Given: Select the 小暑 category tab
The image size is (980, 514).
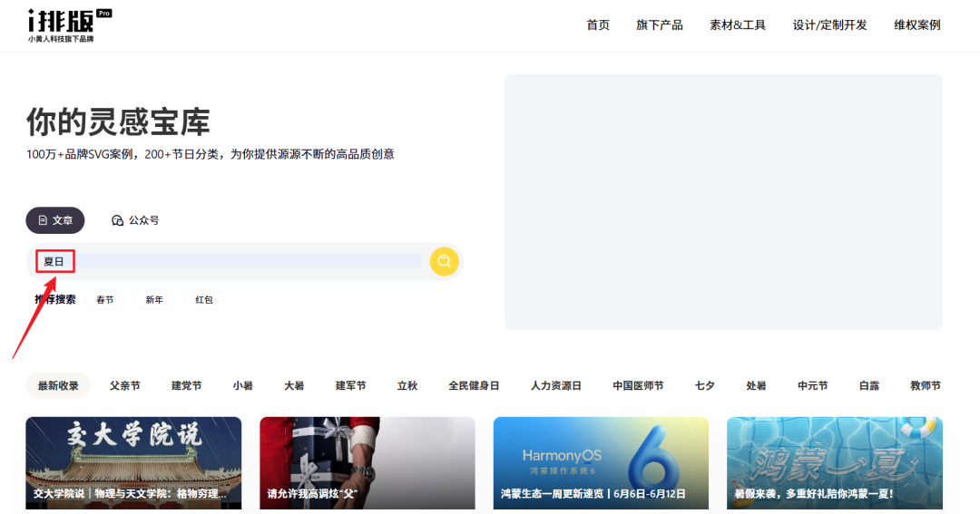Looking at the screenshot, I should (243, 386).
